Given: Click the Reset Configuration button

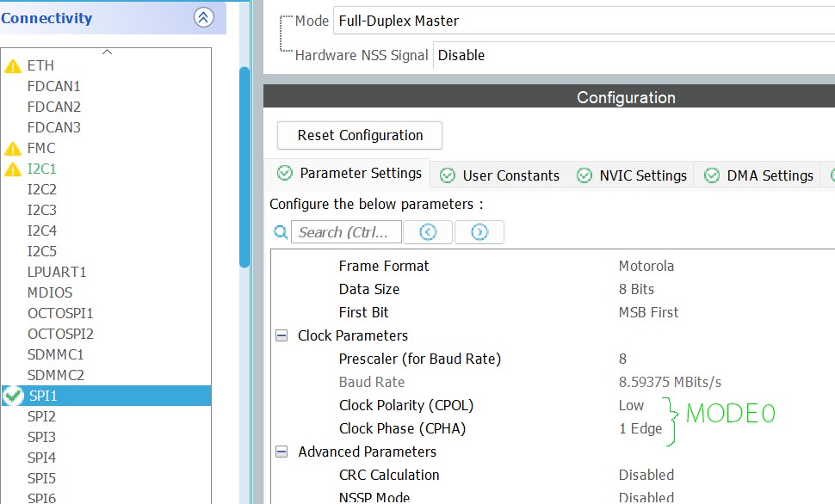Looking at the screenshot, I should point(360,135).
